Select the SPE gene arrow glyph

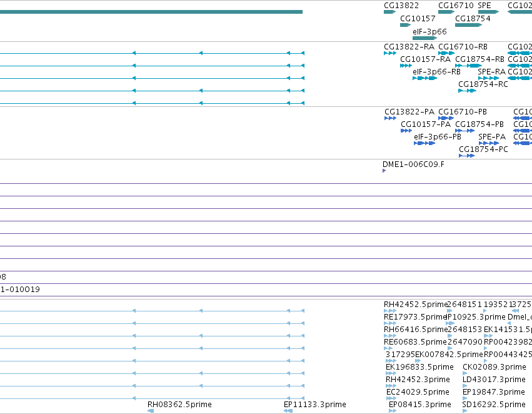point(489,12)
